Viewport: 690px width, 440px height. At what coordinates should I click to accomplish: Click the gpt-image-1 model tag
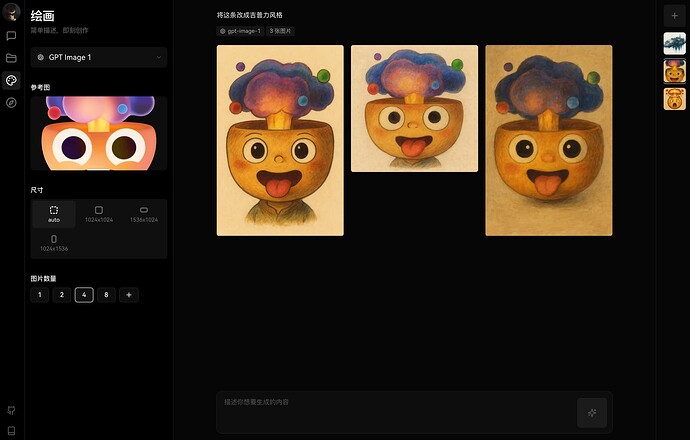[x=240, y=31]
